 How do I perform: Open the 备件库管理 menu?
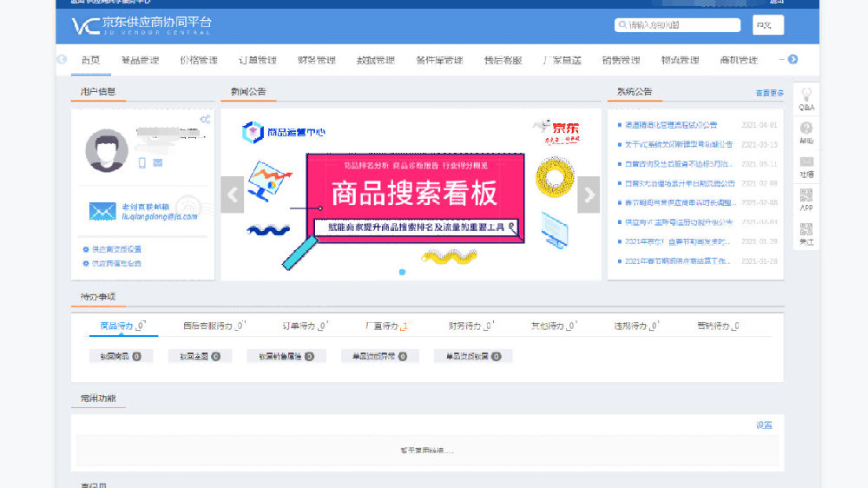click(439, 60)
